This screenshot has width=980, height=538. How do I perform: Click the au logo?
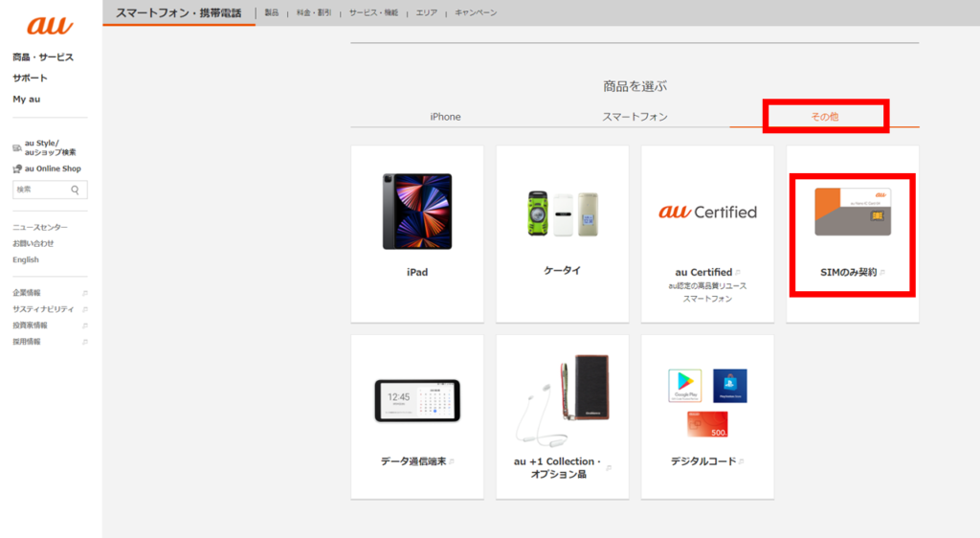[50, 26]
